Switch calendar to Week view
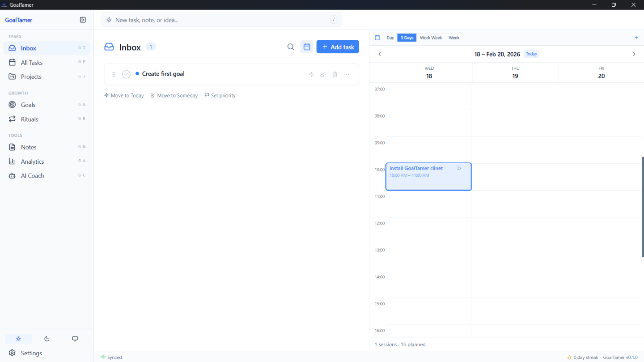Viewport: 644px width, 362px height. pyautogui.click(x=454, y=38)
